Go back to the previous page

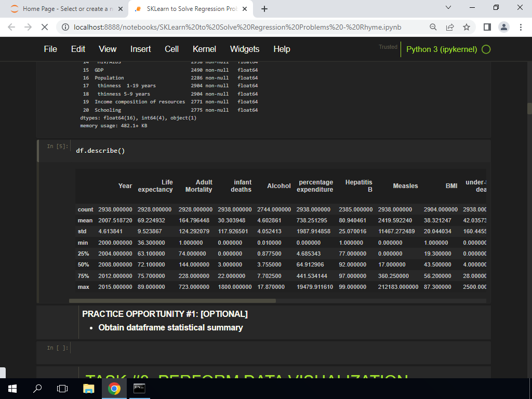[11, 27]
